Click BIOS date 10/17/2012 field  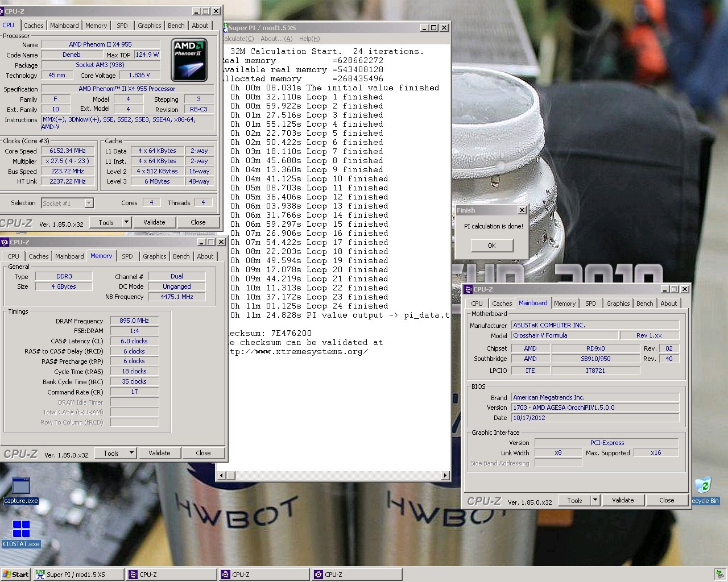tap(595, 418)
